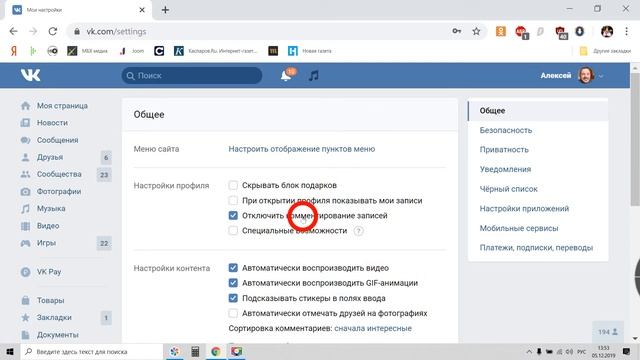Expand the 'Алексей' profile menu arrow
Image resolution: width=640 pixels, height=360 pixels.
coord(601,76)
